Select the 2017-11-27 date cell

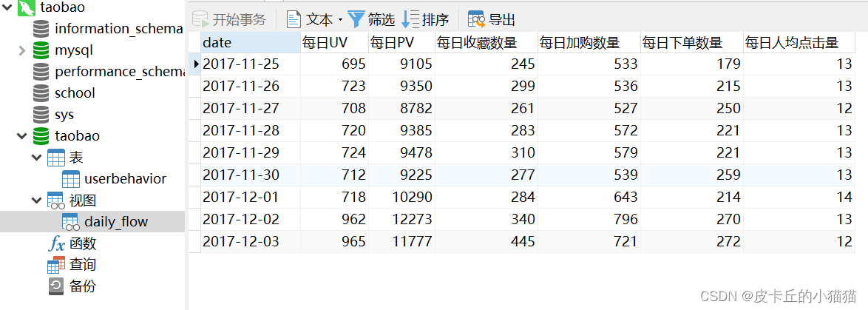point(250,109)
